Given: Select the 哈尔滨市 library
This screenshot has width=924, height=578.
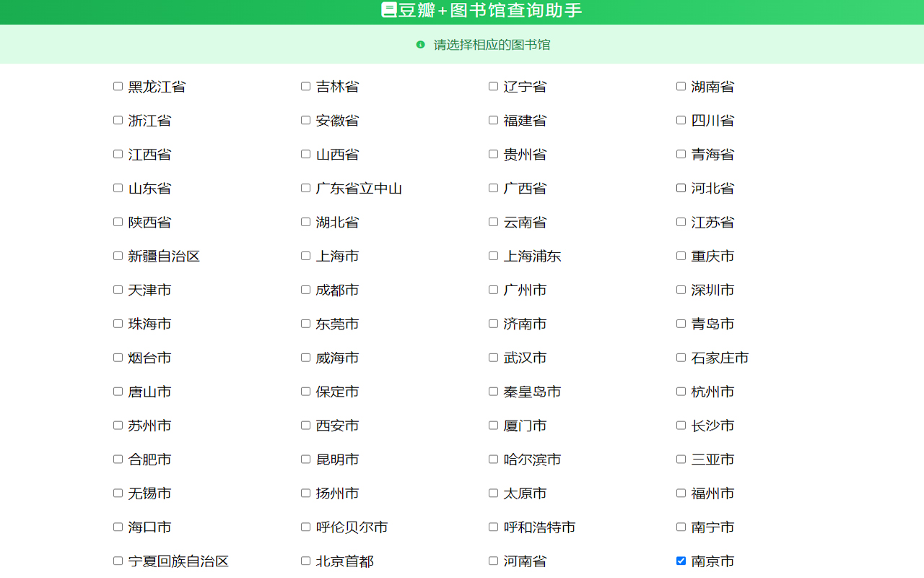Looking at the screenshot, I should point(492,458).
